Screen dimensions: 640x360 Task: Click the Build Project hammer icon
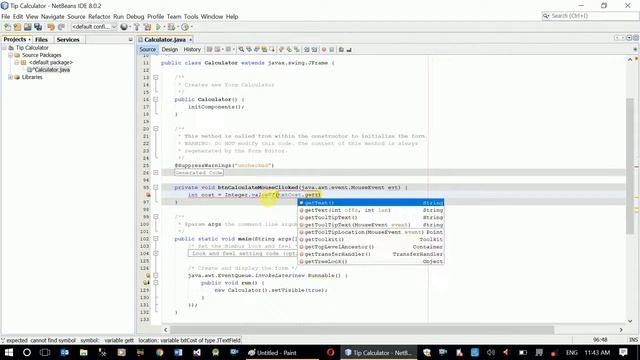pos(137,27)
